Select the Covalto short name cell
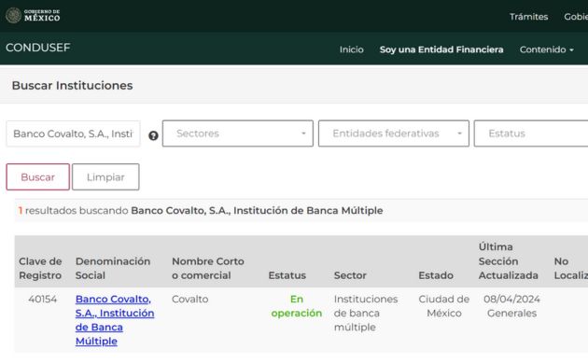This screenshot has width=588, height=364. point(189,300)
